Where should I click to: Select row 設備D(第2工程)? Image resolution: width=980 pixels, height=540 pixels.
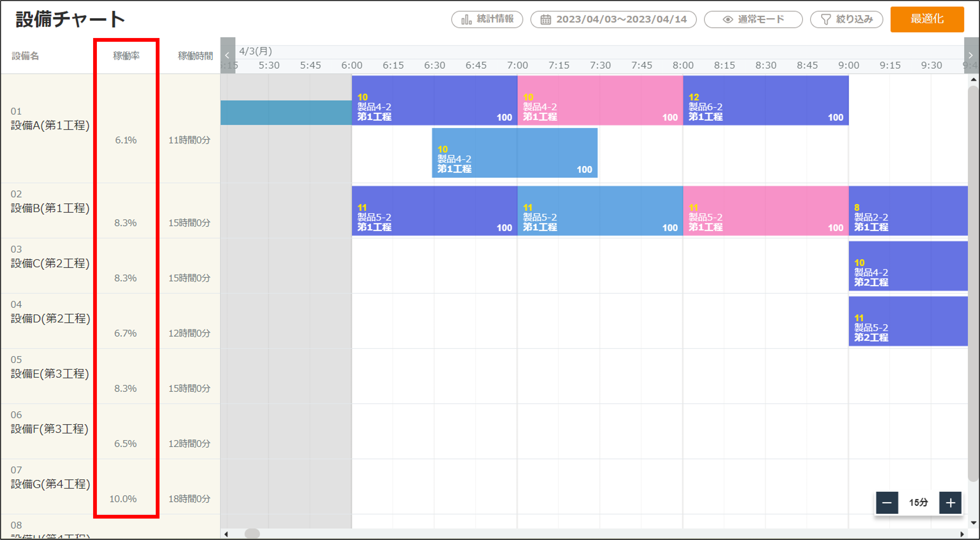click(x=50, y=318)
